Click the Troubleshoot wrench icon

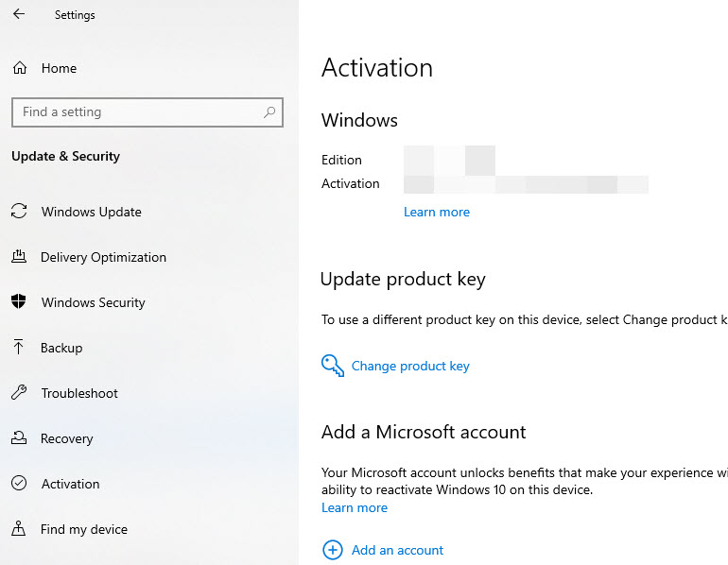coord(19,392)
